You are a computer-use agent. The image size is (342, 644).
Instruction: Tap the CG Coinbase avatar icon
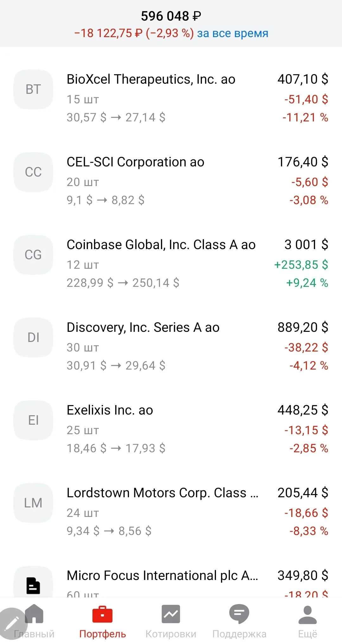(x=33, y=255)
